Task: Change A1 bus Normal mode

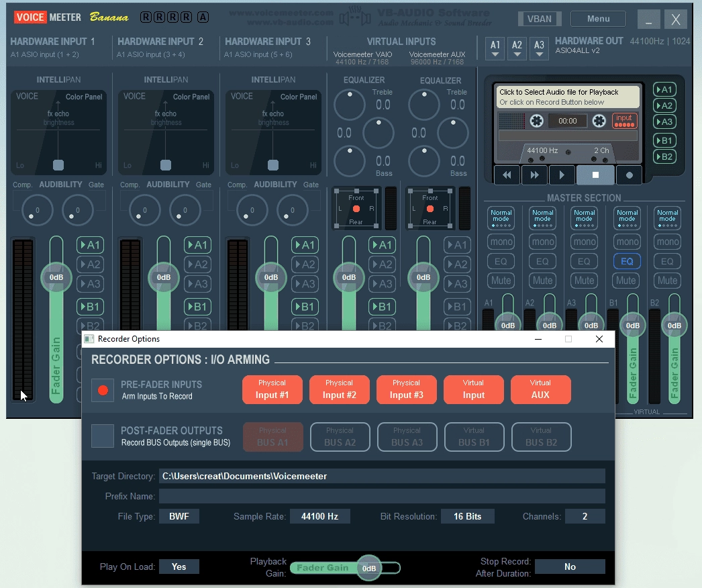Action: click(x=501, y=218)
